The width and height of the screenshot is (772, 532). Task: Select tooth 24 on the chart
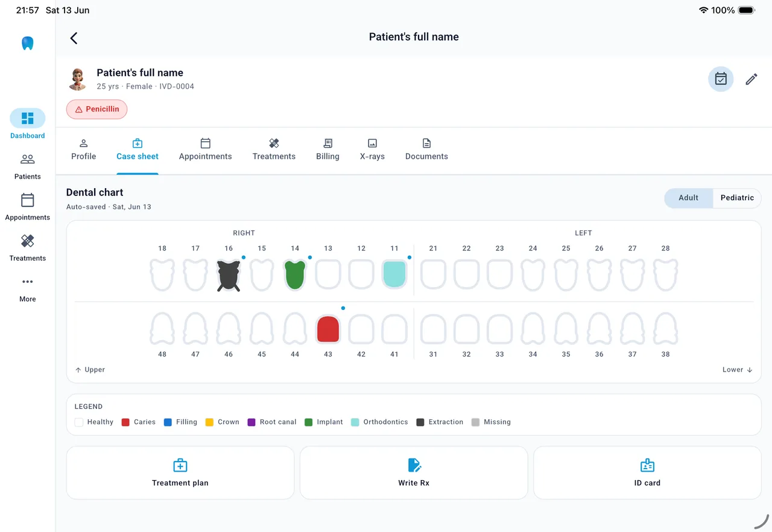click(x=533, y=275)
